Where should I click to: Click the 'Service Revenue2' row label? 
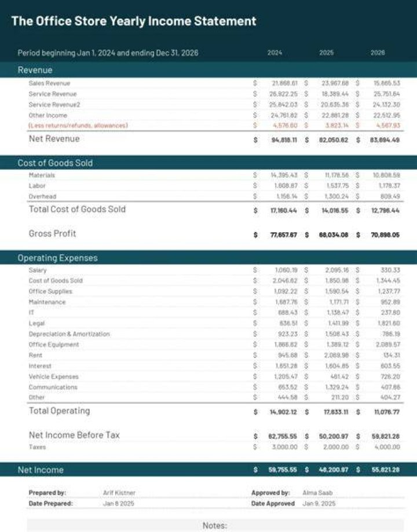point(54,105)
